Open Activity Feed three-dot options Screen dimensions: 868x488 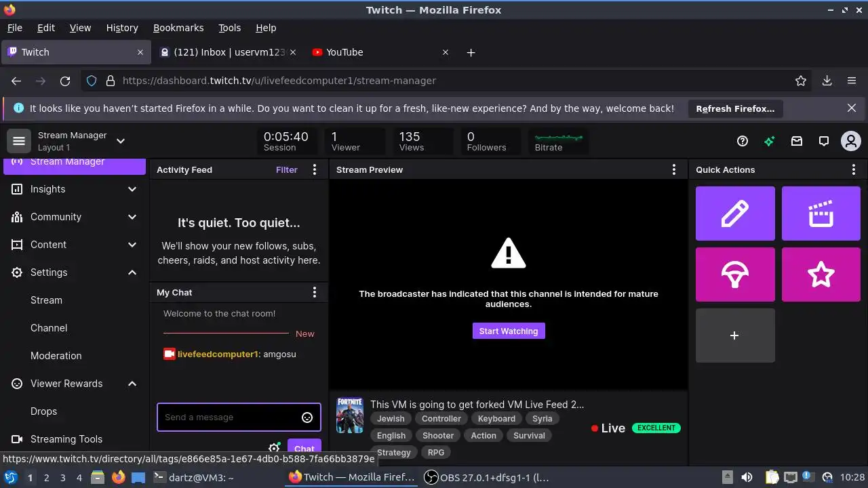pyautogui.click(x=314, y=169)
